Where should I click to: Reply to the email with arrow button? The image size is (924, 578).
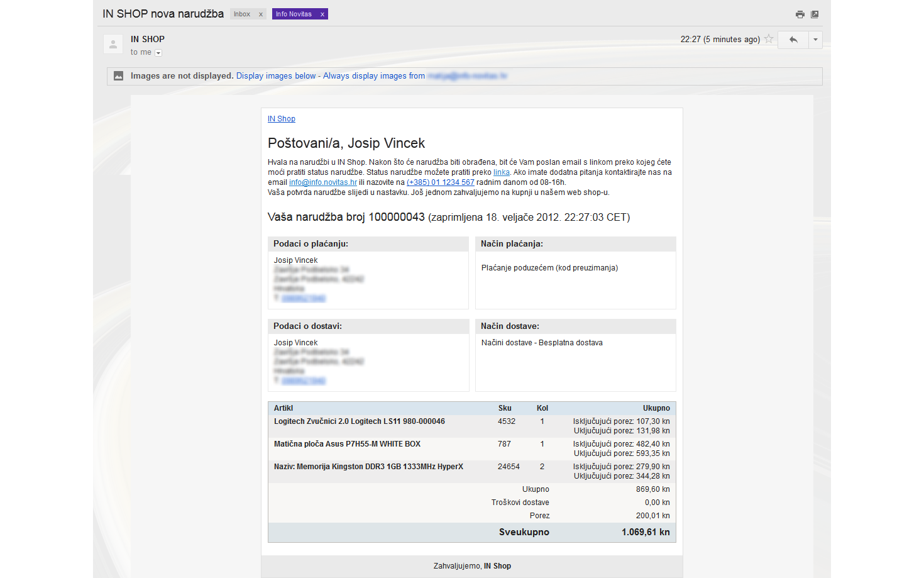(x=793, y=40)
